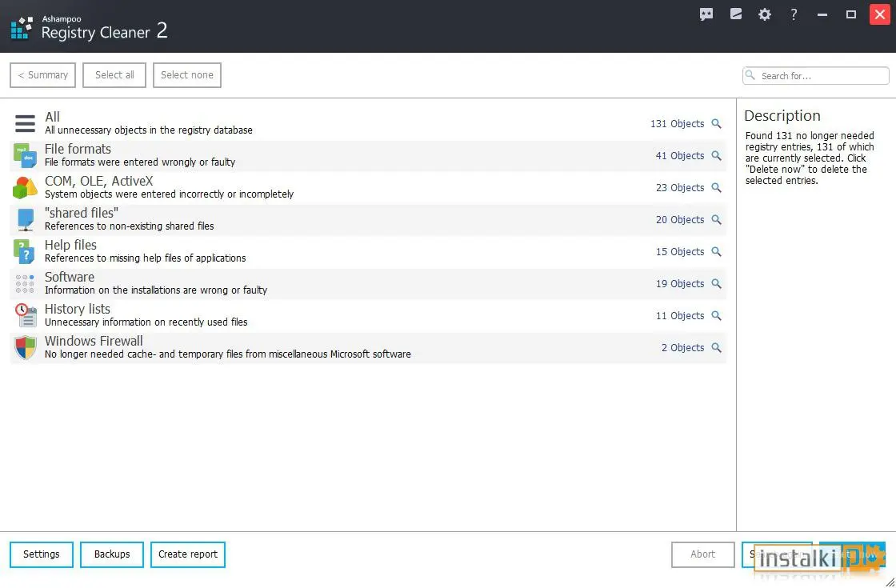
Task: Open the 20 Objects link
Action: click(680, 219)
